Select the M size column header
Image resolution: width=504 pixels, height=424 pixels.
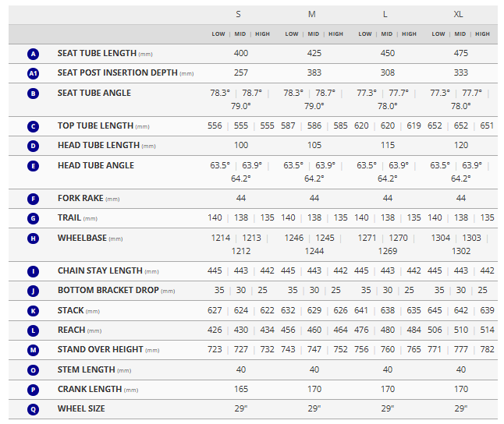pos(312,15)
